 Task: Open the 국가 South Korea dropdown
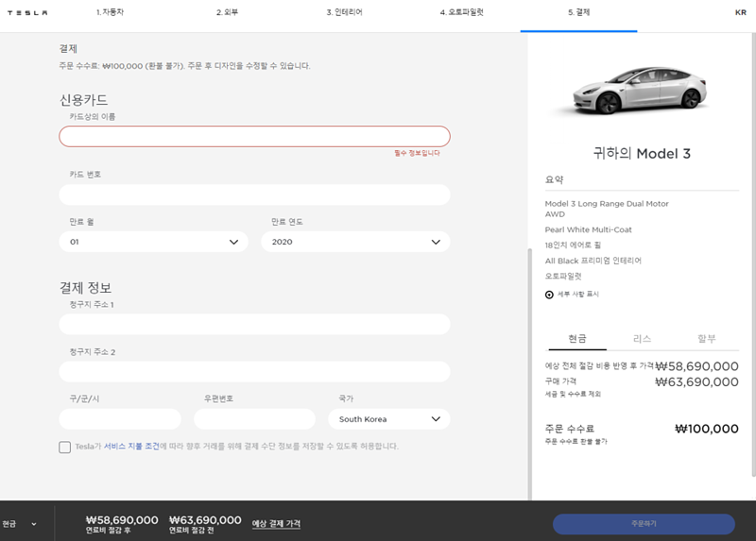pos(389,419)
